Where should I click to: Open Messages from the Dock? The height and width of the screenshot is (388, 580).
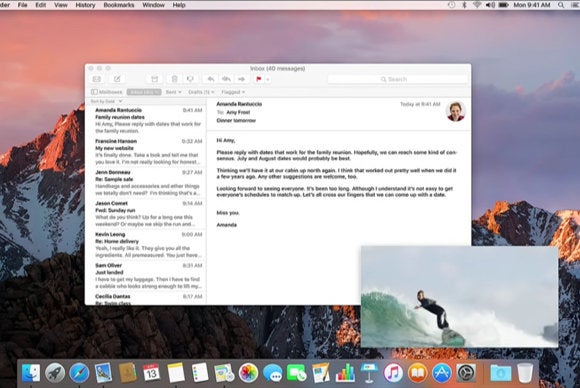point(273,372)
